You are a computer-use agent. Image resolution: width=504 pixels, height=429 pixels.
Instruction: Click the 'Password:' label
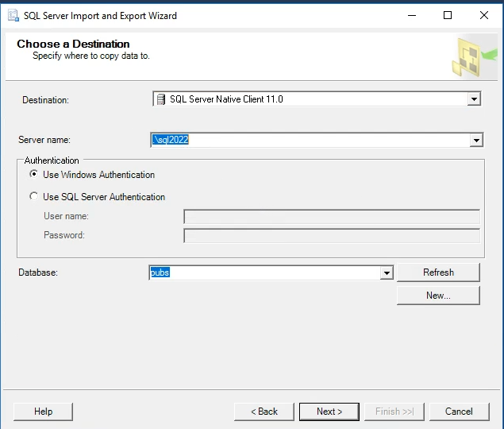point(64,235)
